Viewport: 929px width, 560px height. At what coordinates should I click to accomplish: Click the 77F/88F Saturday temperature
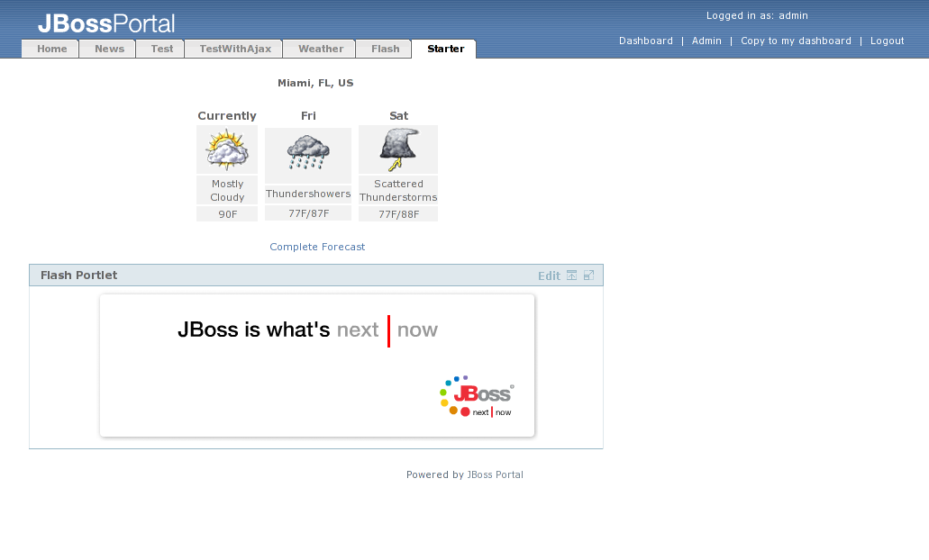coord(399,214)
